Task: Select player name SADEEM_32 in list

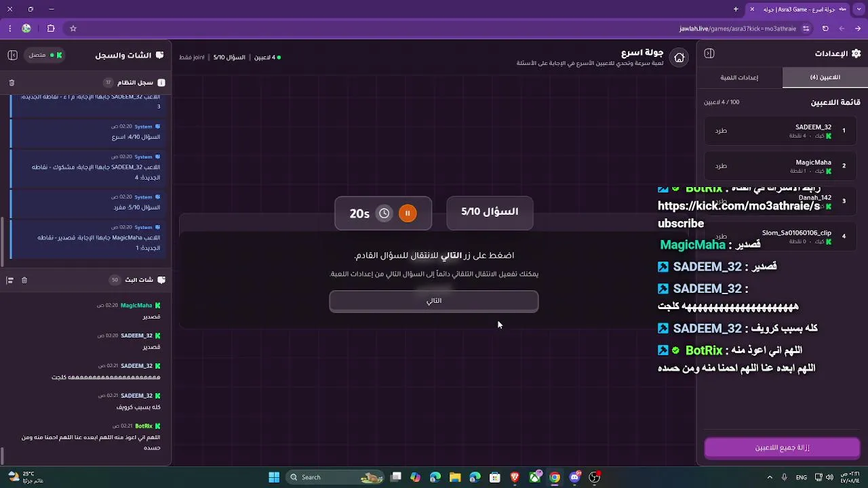Action: pyautogui.click(x=813, y=127)
